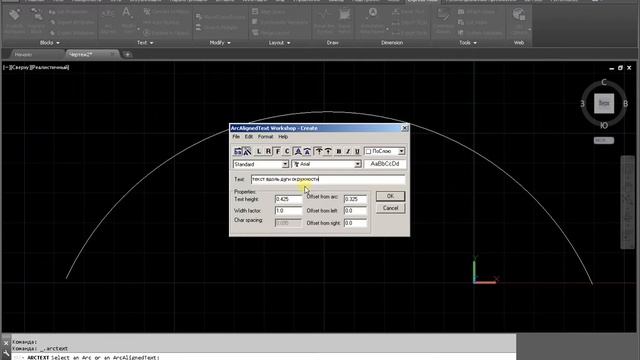Screen dimensions: 640x360
Task: Expand the Blocks ribbon panel
Action: (49, 42)
